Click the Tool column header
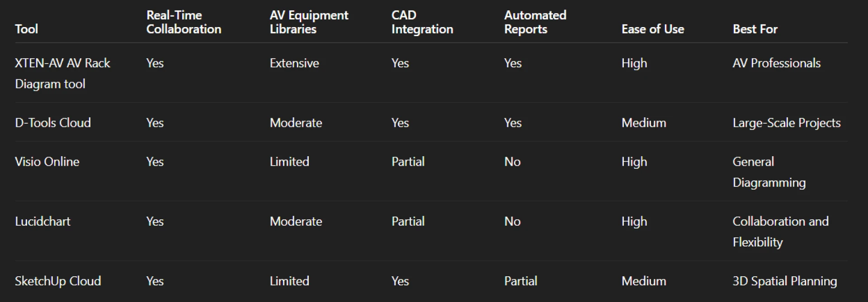Screen dimensions: 868x302 tap(27, 29)
